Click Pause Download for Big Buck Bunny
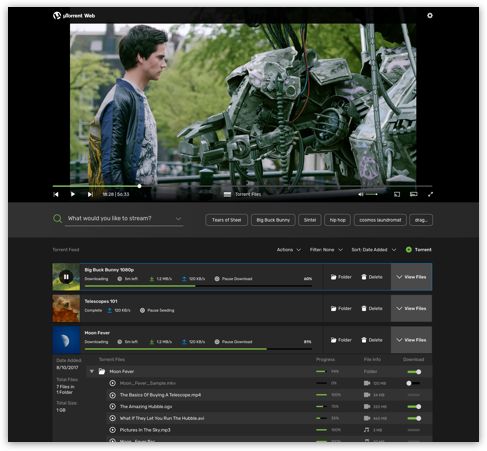Image resolution: width=487 pixels, height=451 pixels. [x=233, y=279]
